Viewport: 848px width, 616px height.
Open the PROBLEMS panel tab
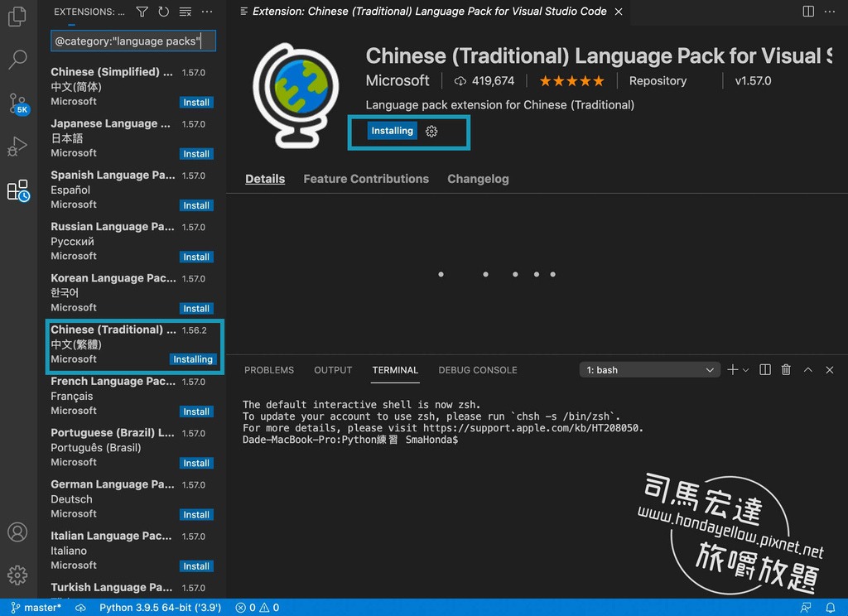pos(269,370)
